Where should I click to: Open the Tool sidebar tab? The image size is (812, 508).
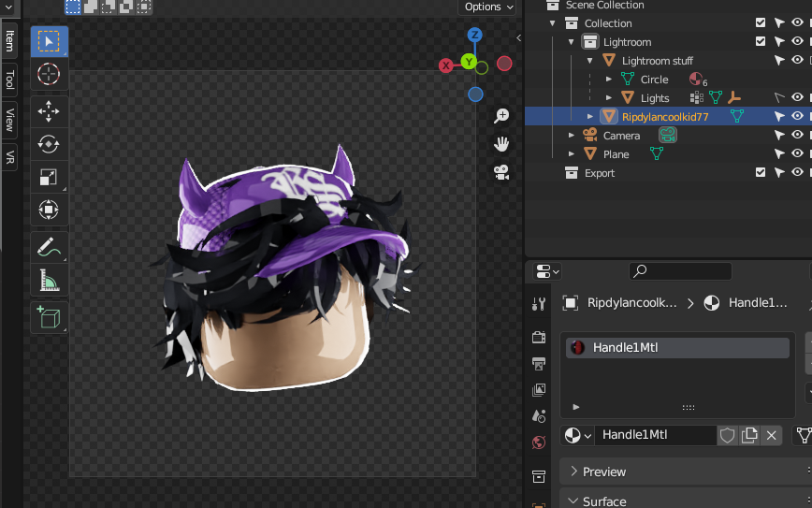point(9,80)
